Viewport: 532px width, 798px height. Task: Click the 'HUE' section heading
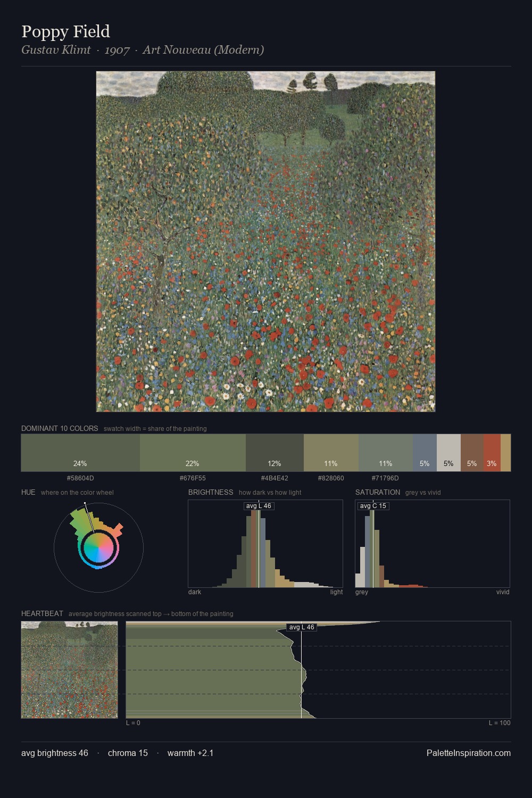click(x=28, y=492)
